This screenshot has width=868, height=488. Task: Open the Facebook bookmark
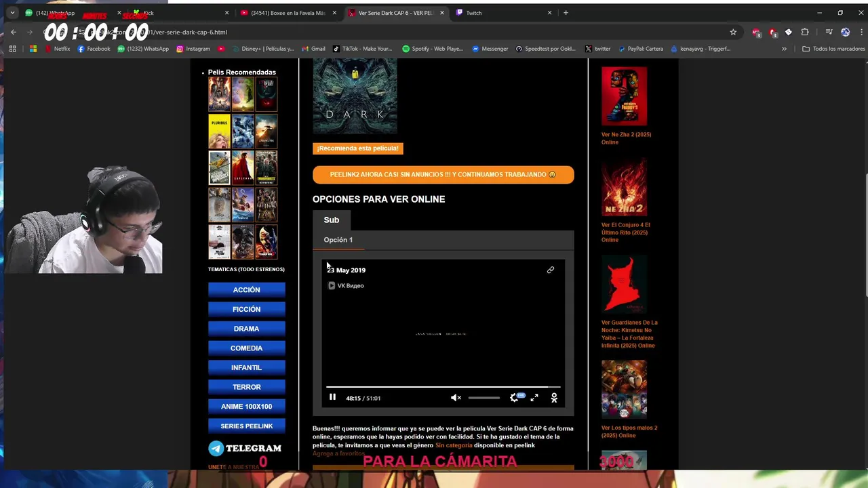coord(94,49)
